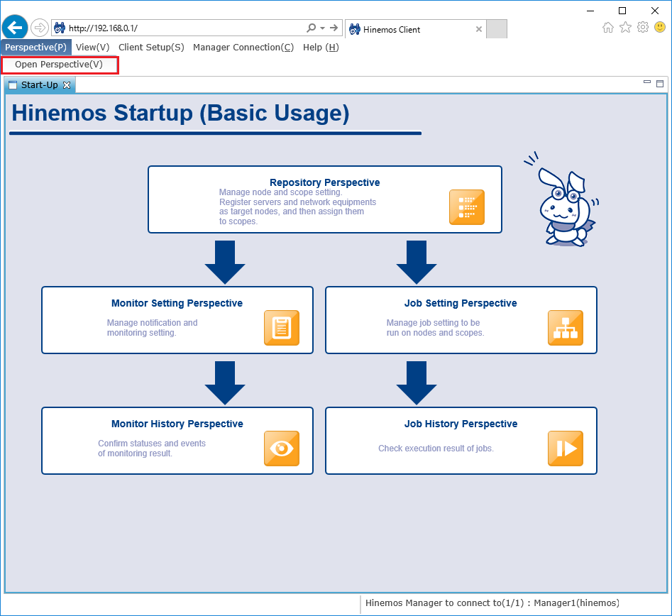The image size is (672, 616).
Task: Click the orange Monitor History eye icon
Action: click(282, 449)
